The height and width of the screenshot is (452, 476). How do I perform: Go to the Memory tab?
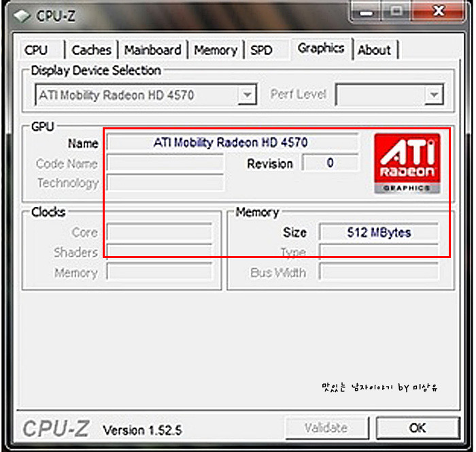(x=216, y=50)
